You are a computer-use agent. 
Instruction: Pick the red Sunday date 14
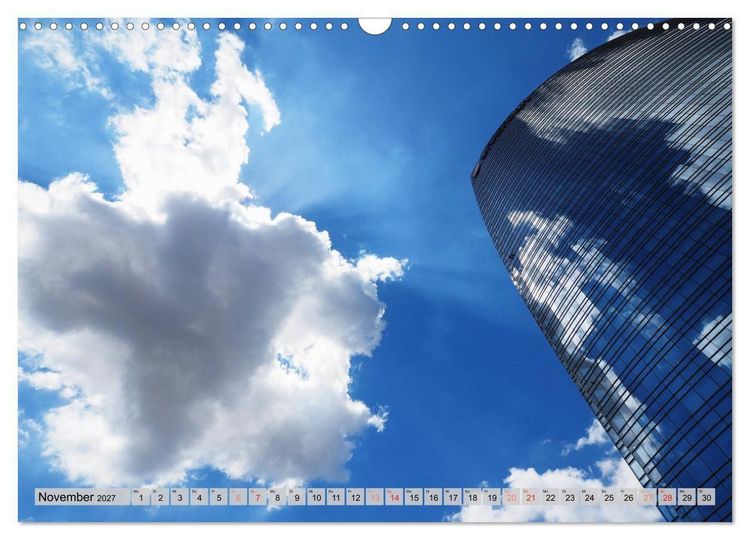(x=395, y=497)
